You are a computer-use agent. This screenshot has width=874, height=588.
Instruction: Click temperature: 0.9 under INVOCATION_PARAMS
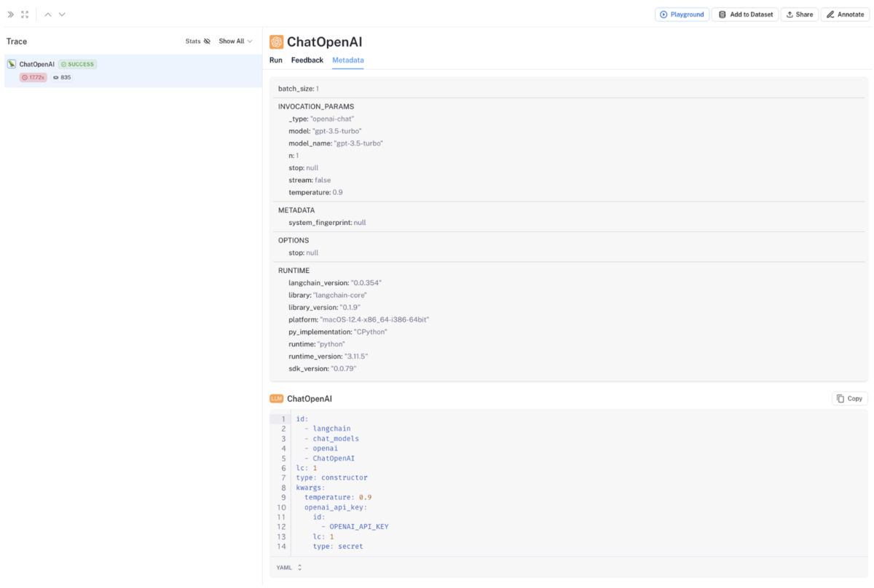tap(315, 192)
